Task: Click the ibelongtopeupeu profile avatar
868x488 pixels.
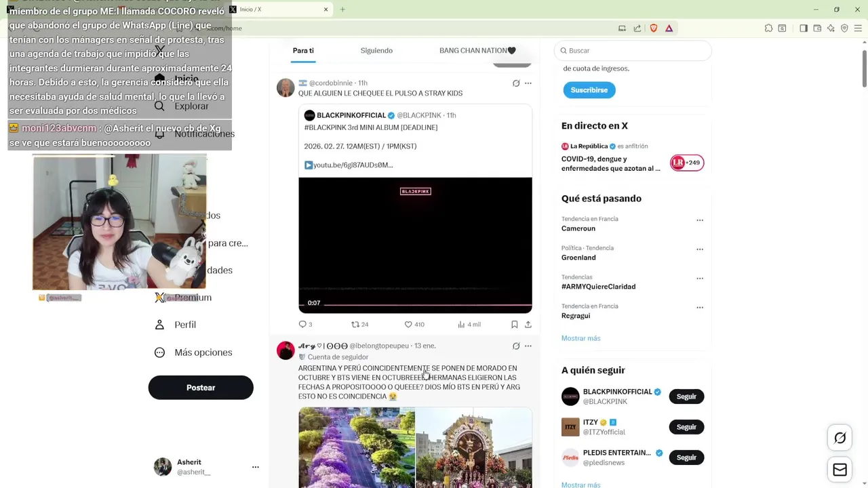Action: click(285, 350)
